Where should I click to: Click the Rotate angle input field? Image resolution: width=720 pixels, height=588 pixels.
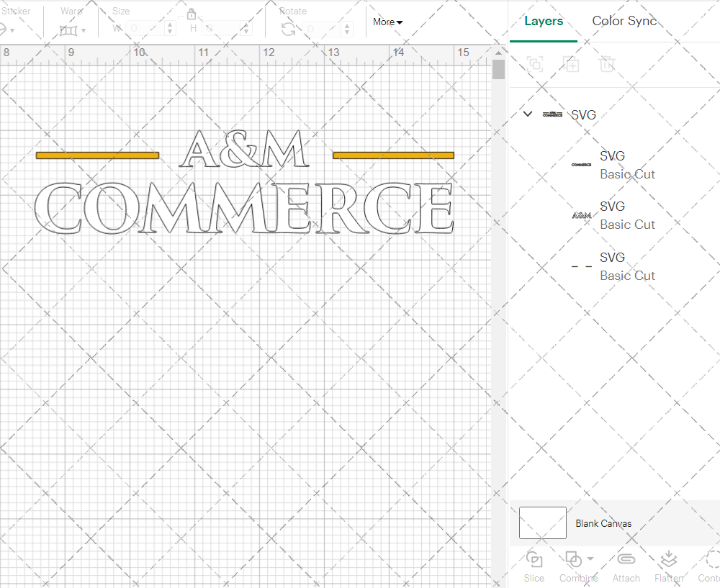pos(322,29)
